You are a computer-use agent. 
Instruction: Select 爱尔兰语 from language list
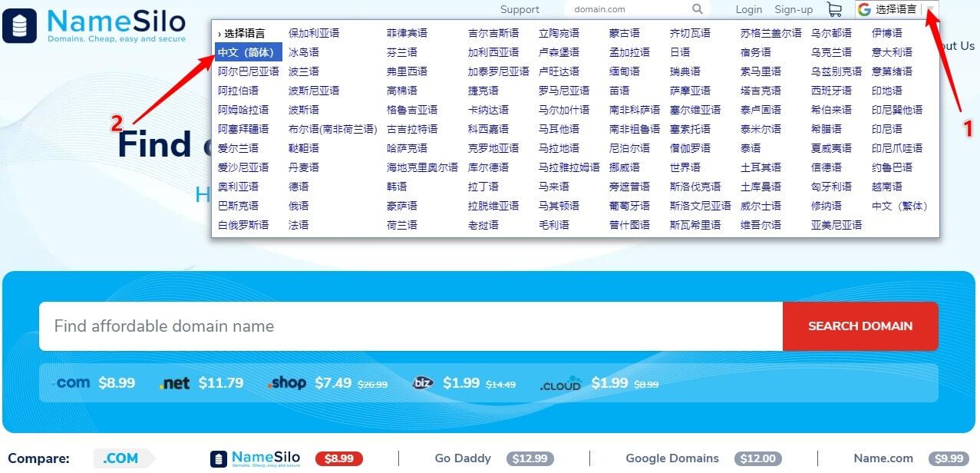point(238,148)
